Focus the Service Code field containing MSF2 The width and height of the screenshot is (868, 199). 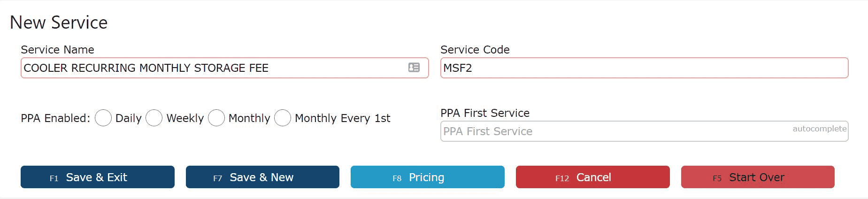644,68
